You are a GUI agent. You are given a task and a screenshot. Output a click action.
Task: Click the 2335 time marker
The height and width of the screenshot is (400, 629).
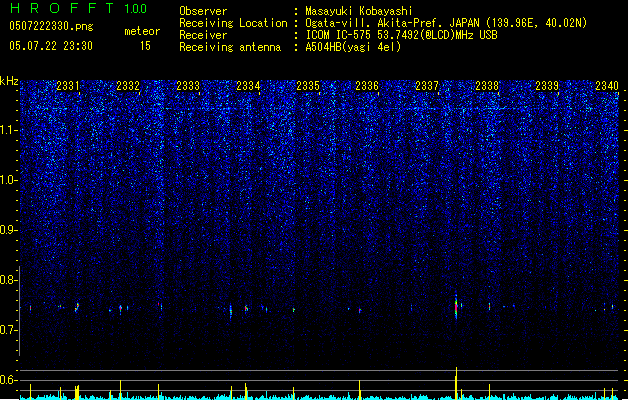308,85
